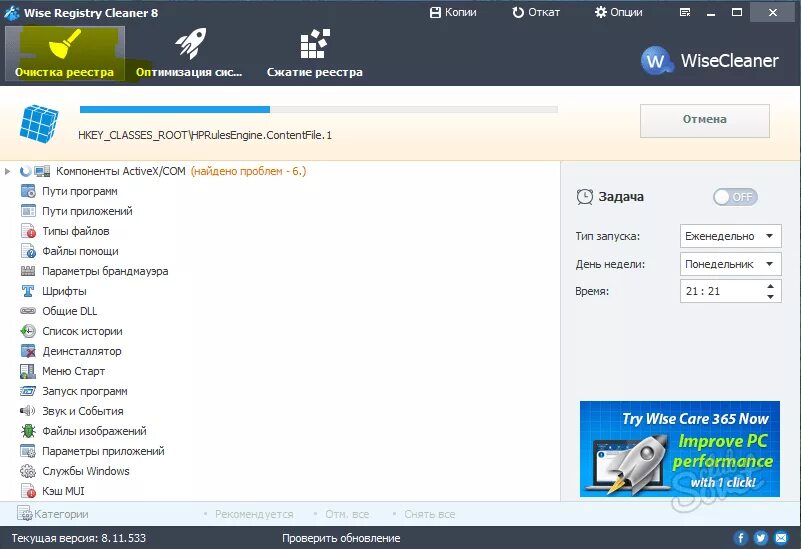Viewport: 801px width, 549px height.
Task: Click the Запуск программ icon
Action: pos(28,391)
